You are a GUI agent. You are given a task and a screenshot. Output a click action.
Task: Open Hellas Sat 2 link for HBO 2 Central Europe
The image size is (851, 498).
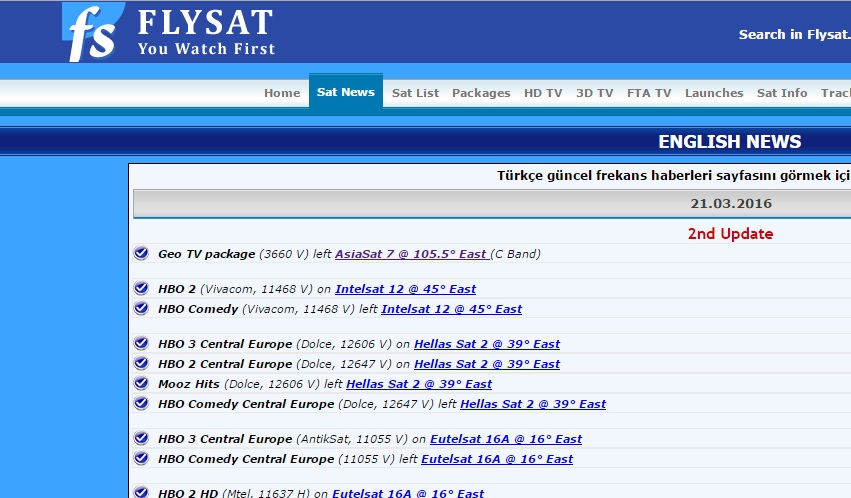tap(487, 364)
